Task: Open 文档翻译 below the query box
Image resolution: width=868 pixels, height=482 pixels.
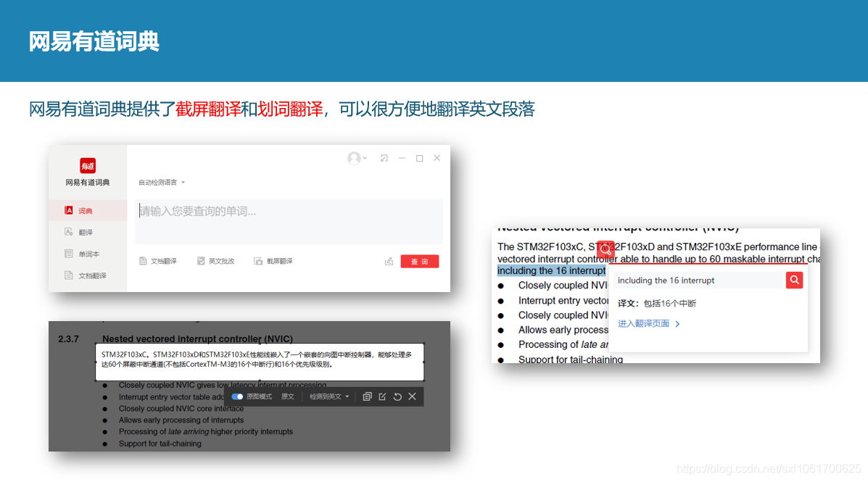Action: [x=158, y=261]
